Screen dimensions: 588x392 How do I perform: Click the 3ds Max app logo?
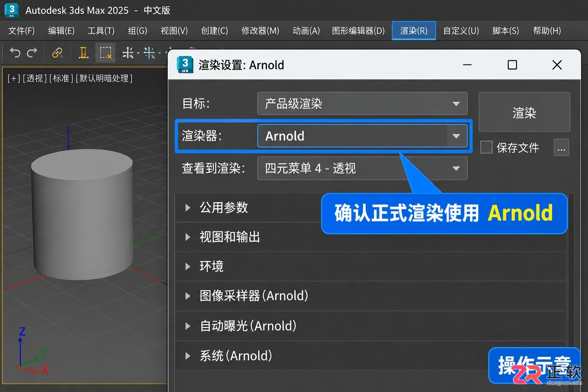click(12, 10)
